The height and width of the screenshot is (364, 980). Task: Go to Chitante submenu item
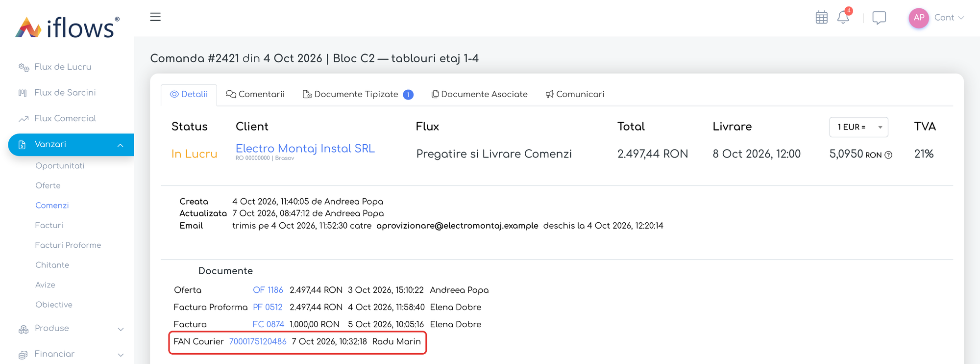point(52,265)
